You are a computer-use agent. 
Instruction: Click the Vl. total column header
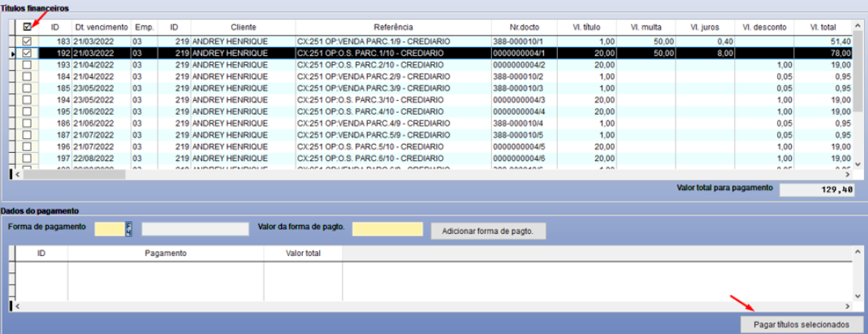pos(823,27)
